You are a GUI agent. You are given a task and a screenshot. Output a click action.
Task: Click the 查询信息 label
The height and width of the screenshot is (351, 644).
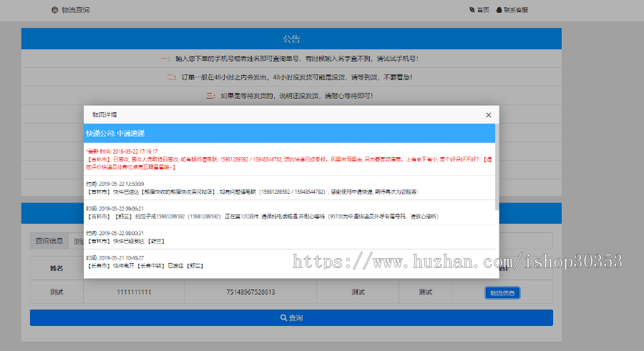pyautogui.click(x=49, y=241)
